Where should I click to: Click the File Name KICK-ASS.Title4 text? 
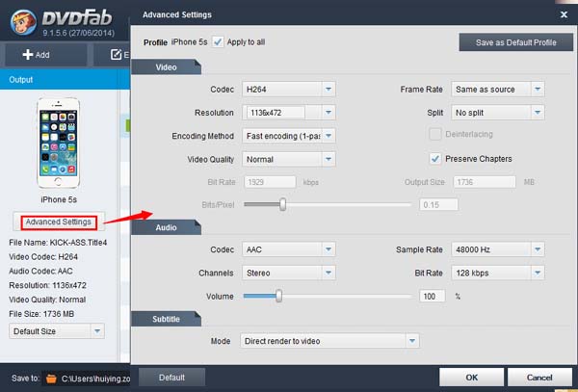[58, 243]
